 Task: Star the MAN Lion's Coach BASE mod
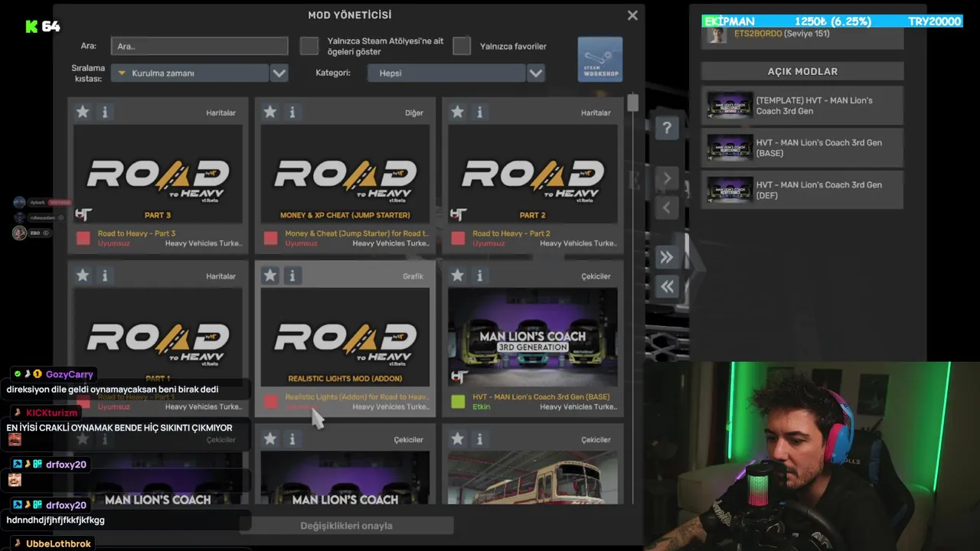457,275
